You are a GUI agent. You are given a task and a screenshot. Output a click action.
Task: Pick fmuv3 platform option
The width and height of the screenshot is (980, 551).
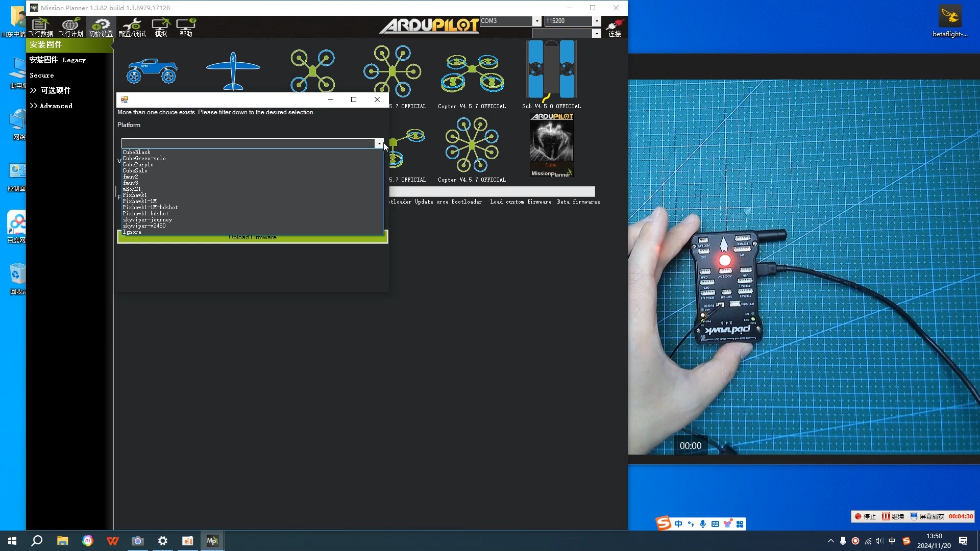click(x=130, y=183)
